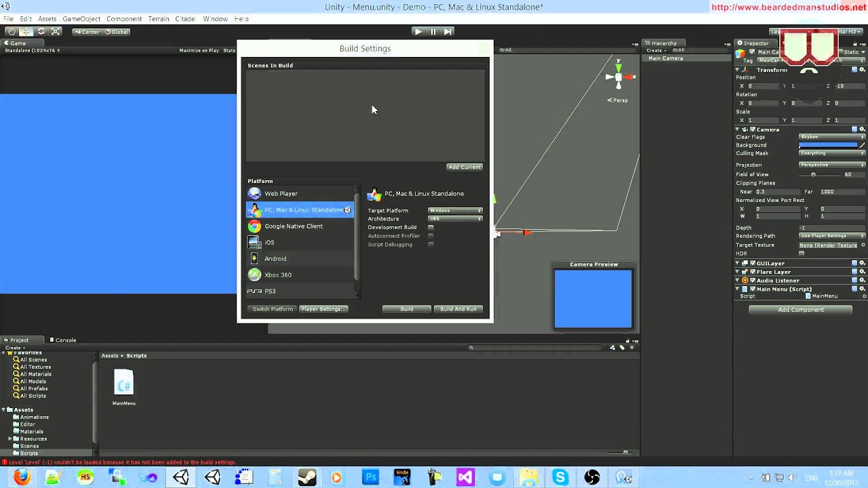
Task: Toggle the HDR checkbox in Camera
Action: (802, 254)
